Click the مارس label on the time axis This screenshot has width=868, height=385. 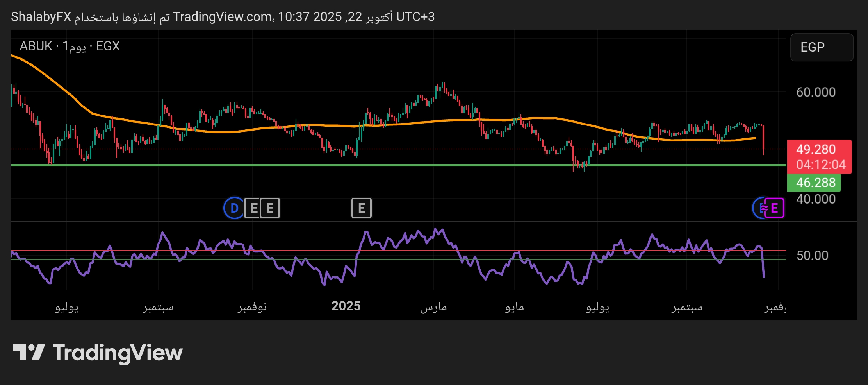tap(433, 307)
